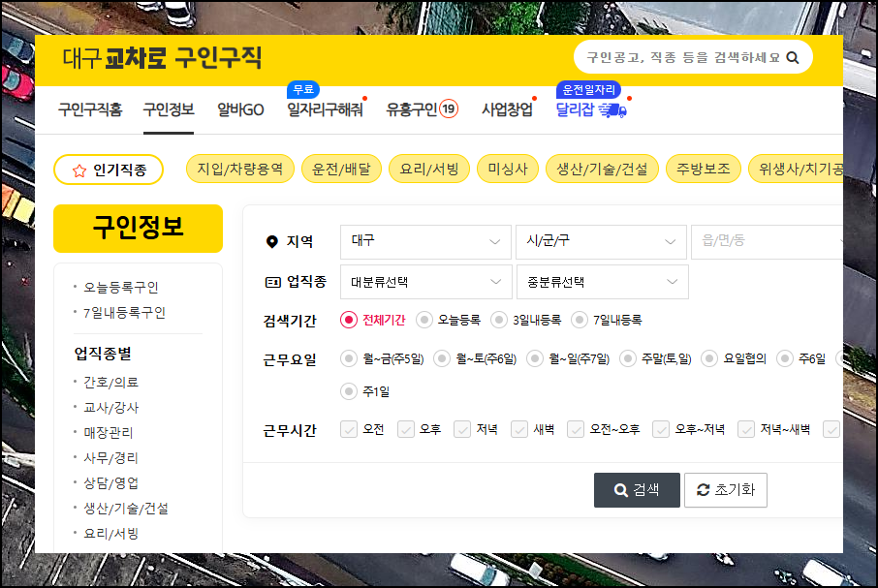Check the 오전~오후 checkbox

pos(576,430)
